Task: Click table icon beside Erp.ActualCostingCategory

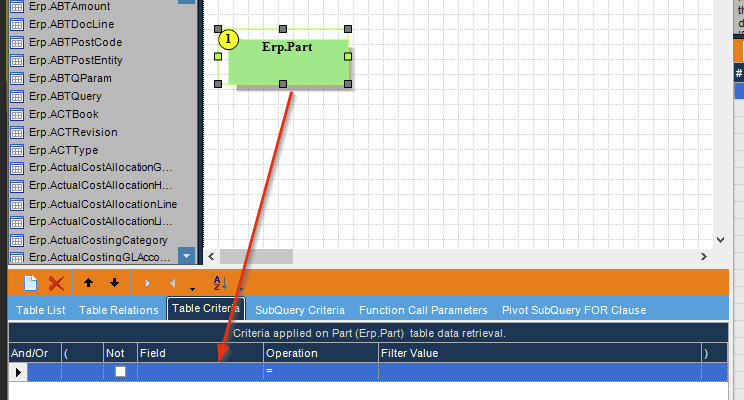Action: 17,241
